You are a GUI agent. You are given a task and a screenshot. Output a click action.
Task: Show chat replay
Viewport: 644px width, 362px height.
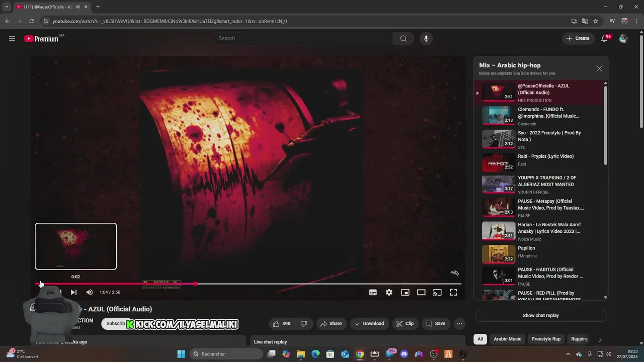coord(541,316)
